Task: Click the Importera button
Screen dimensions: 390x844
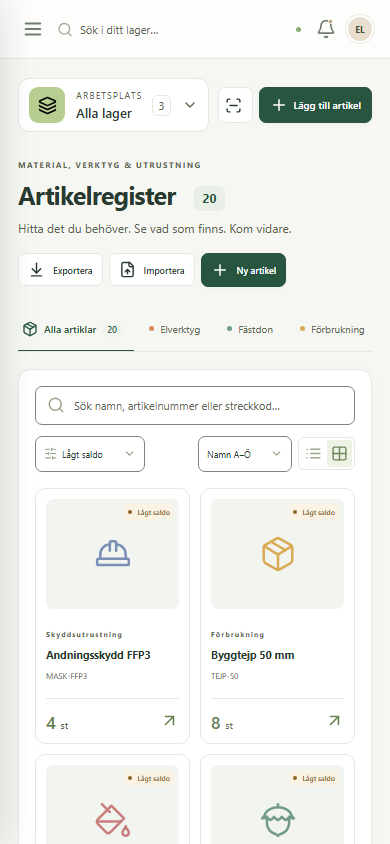Action: click(152, 270)
